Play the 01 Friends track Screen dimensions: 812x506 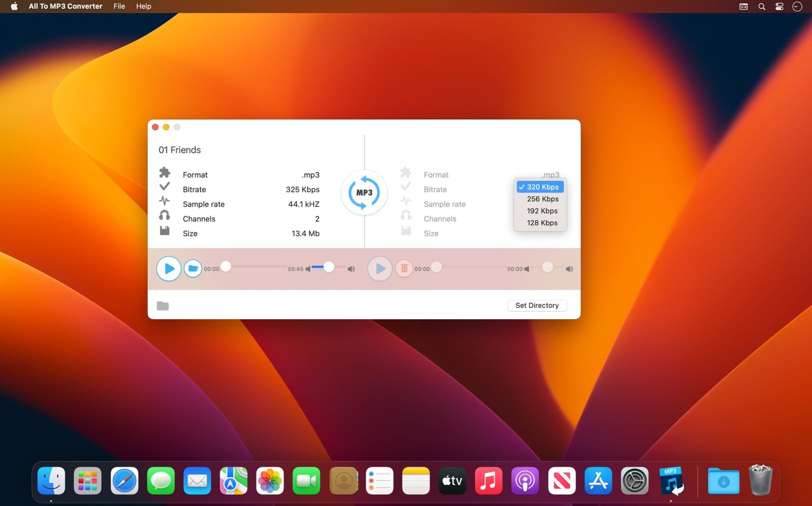pyautogui.click(x=168, y=268)
